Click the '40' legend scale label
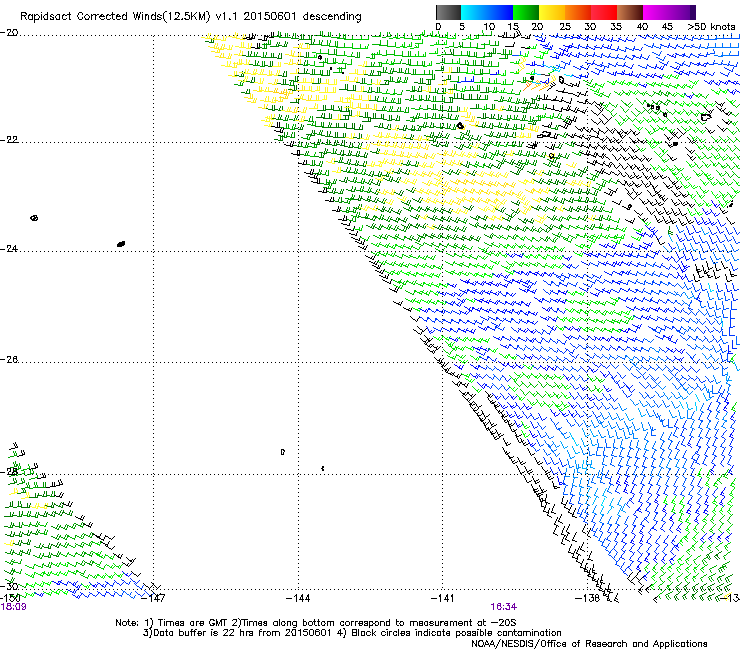This screenshot has height=650, width=740. [642, 27]
